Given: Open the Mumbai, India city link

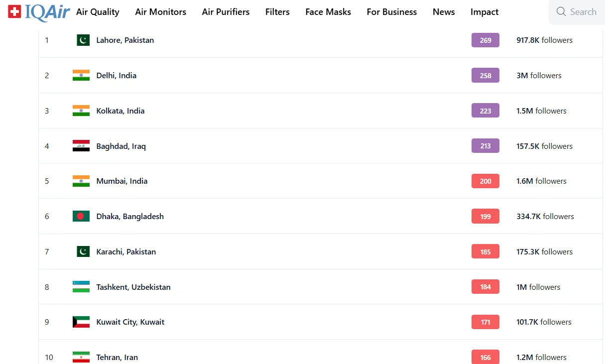Looking at the screenshot, I should (122, 181).
